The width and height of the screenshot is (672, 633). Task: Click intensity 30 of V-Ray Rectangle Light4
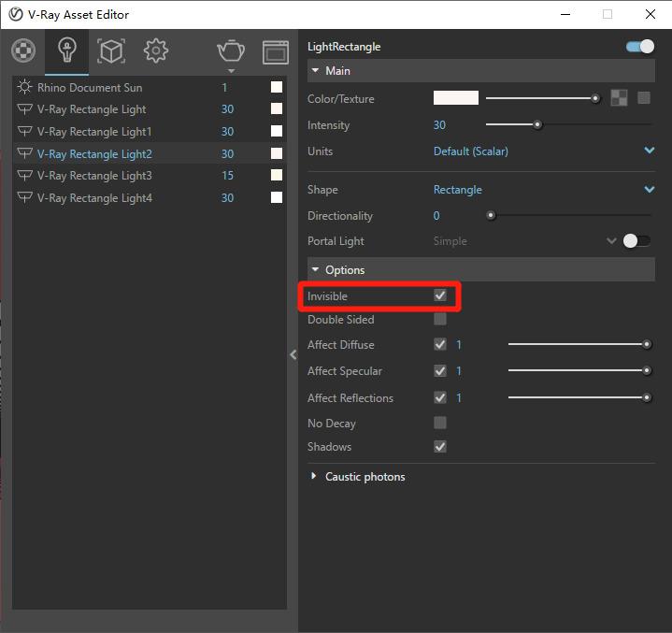coord(227,197)
